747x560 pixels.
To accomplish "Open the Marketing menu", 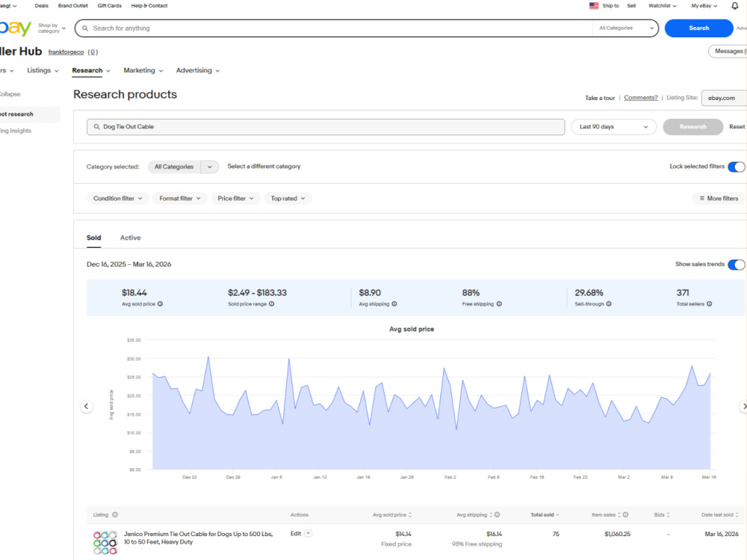I will pyautogui.click(x=143, y=70).
